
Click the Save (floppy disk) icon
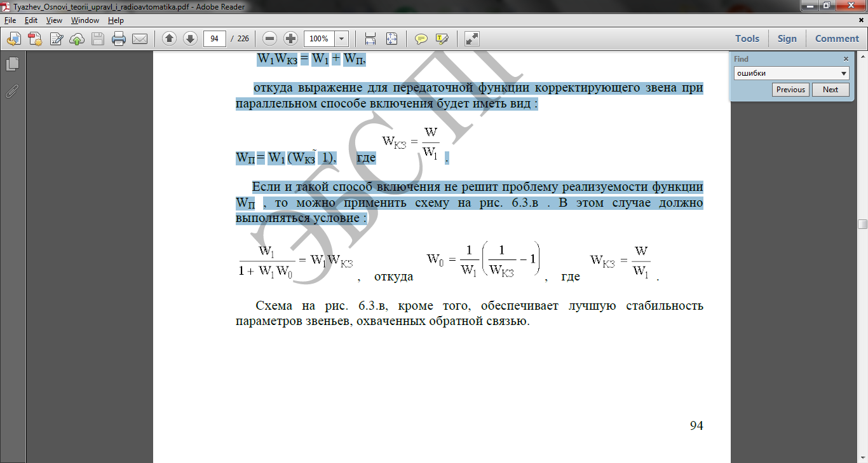coord(98,39)
